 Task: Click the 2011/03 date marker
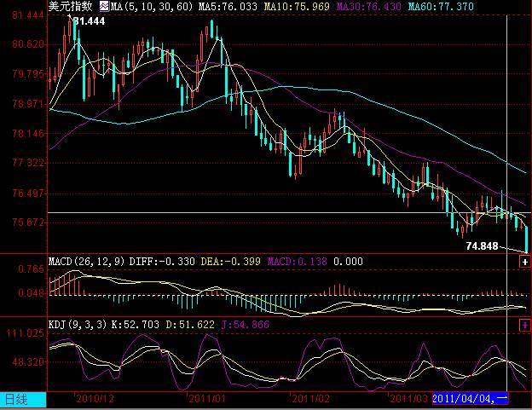tap(409, 399)
